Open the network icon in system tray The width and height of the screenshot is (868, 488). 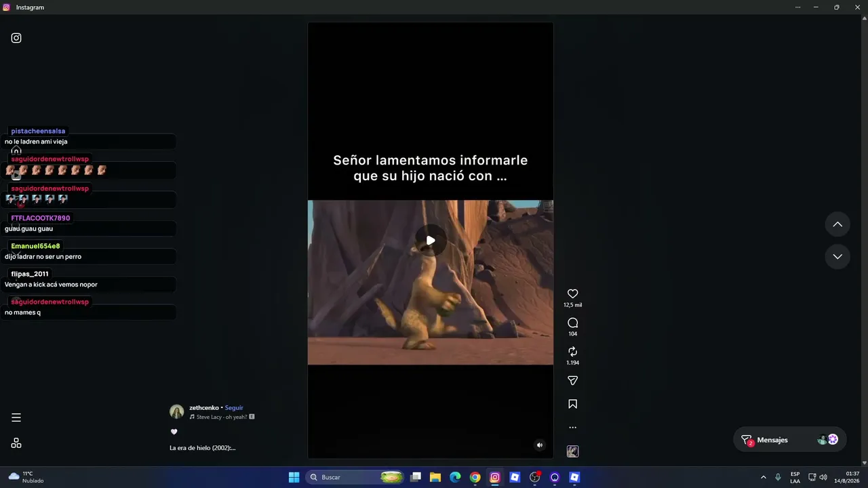pos(812,477)
